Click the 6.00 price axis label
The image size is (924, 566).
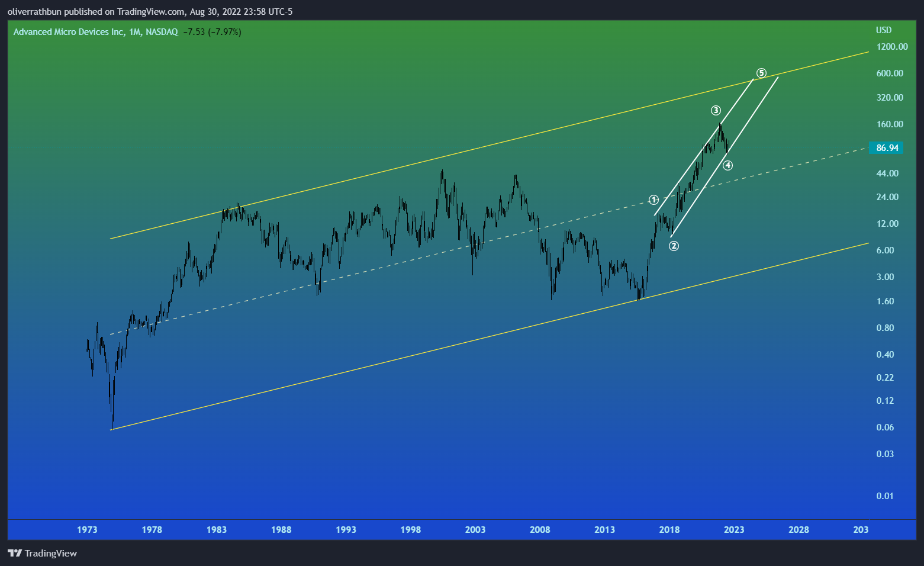pos(885,250)
